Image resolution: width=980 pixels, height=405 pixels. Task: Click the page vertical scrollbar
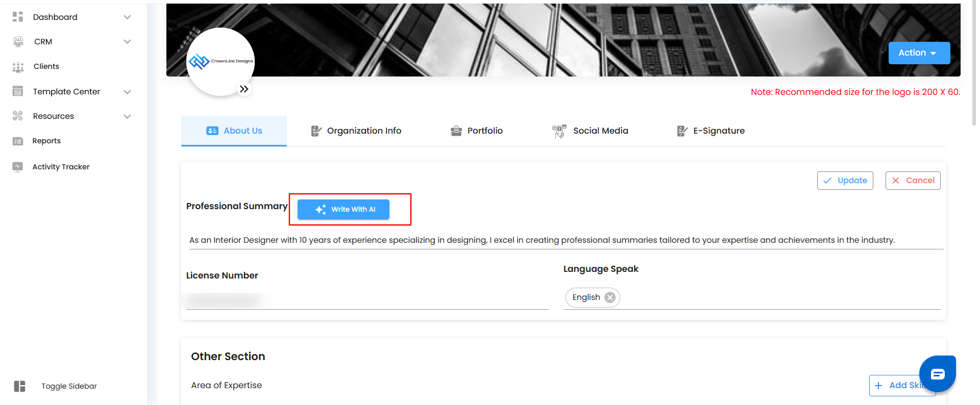click(x=974, y=62)
